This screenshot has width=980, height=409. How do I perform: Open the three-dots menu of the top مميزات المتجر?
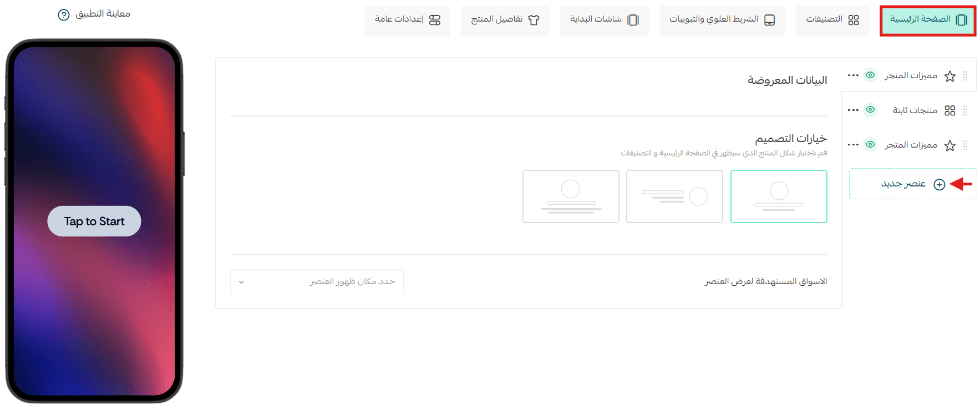coord(853,75)
